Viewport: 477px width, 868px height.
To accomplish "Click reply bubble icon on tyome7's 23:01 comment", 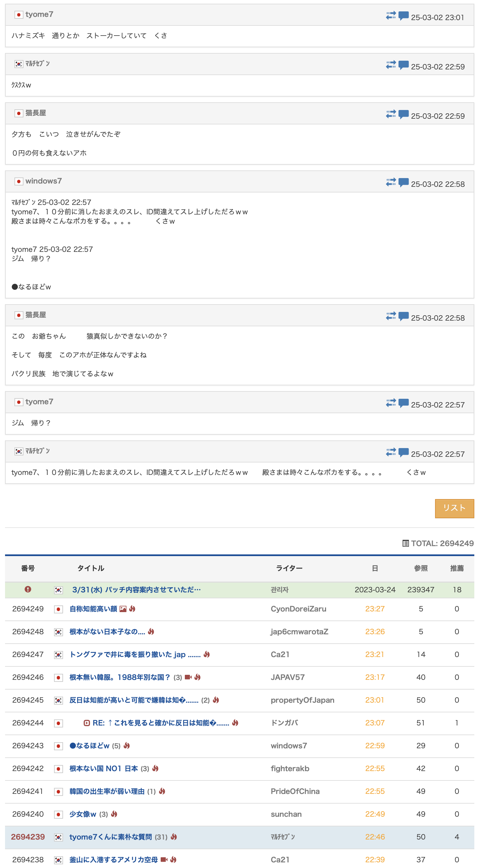I will [403, 15].
